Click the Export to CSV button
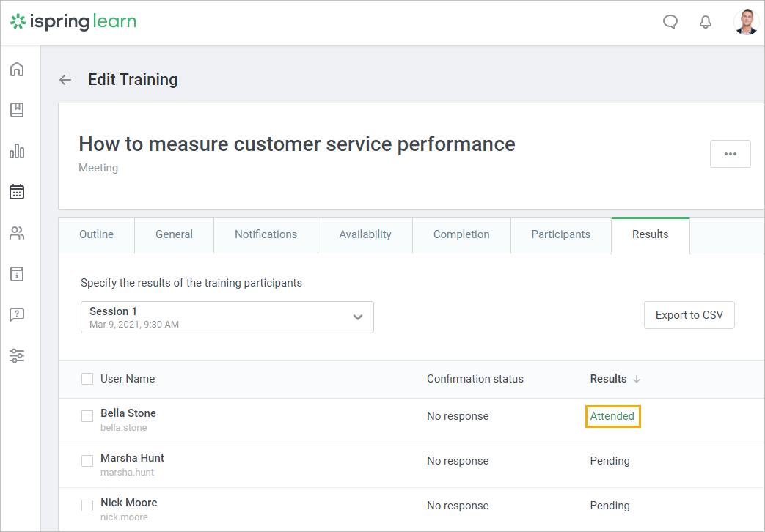Viewport: 765px width, 532px height. tap(689, 315)
